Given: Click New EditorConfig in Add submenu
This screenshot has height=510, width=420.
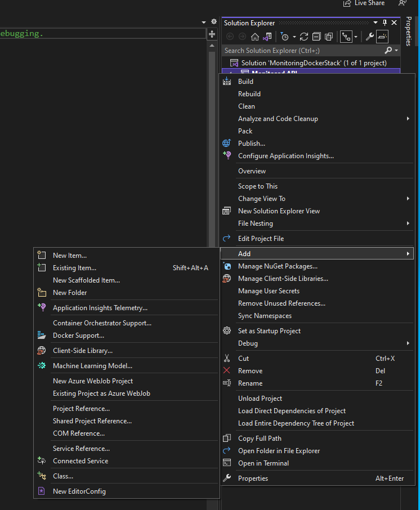Looking at the screenshot, I should 127,491.
